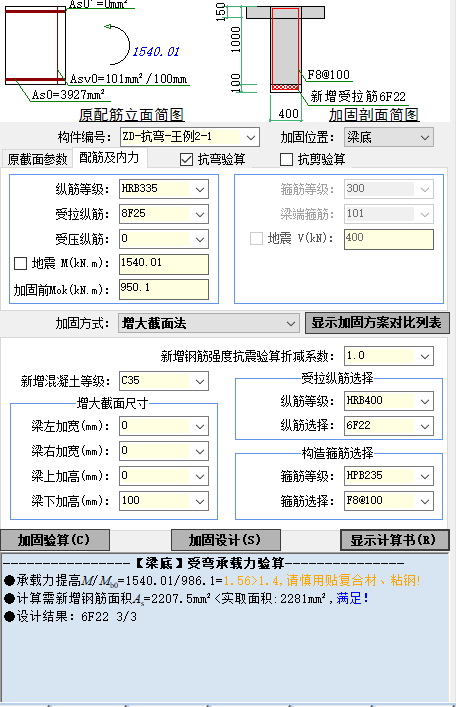
Task: Click the original reinforcement elevation diagram
Action: click(35, 46)
